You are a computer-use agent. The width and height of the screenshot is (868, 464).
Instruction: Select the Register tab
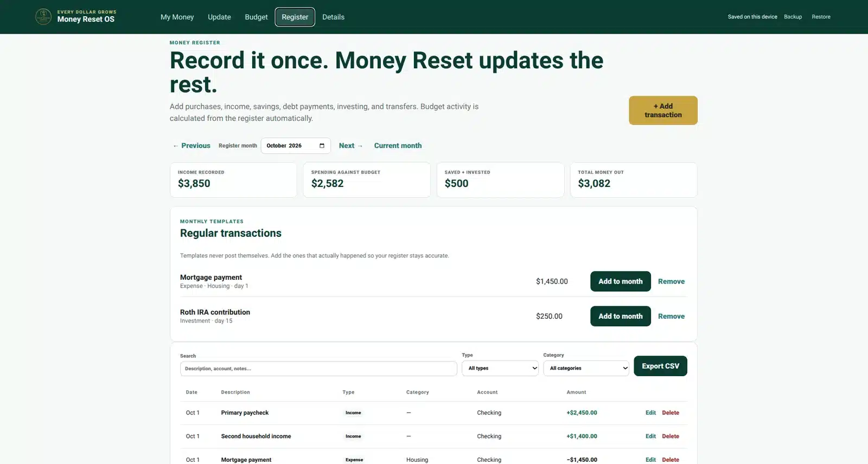(295, 17)
